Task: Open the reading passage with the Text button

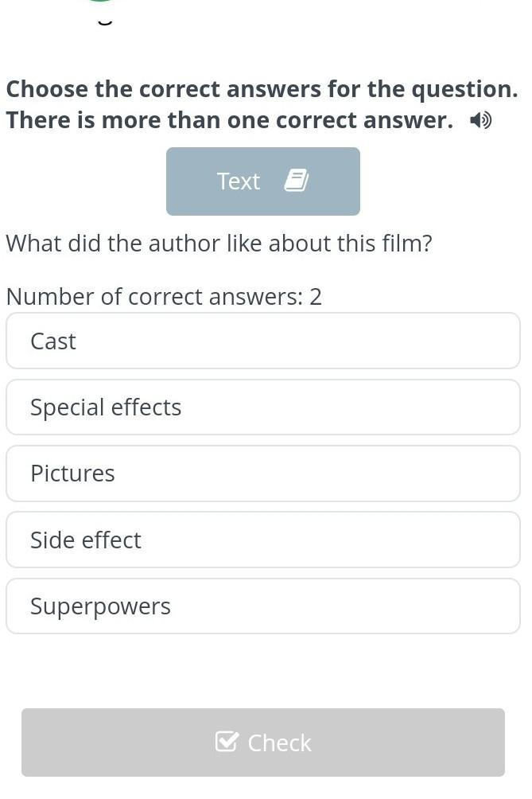Action: pos(262,181)
